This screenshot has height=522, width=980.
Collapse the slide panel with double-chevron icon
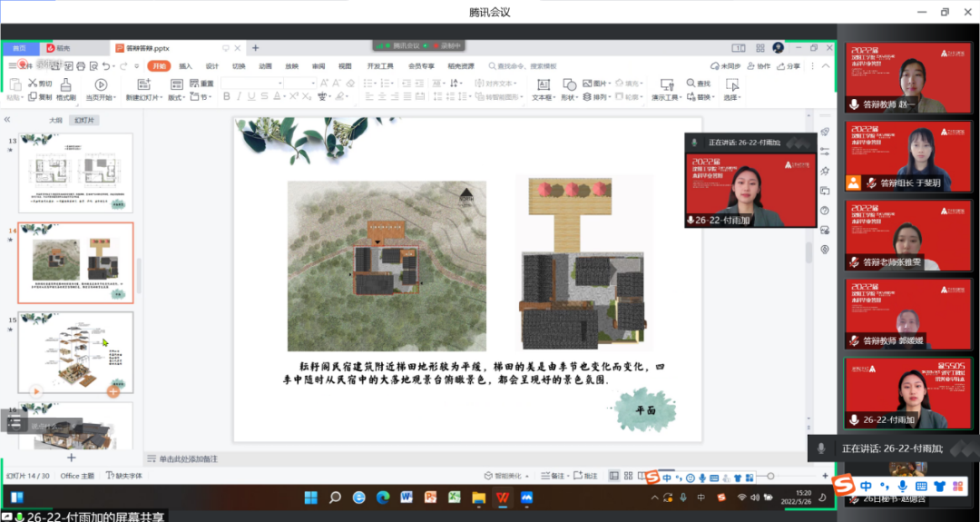7,120
